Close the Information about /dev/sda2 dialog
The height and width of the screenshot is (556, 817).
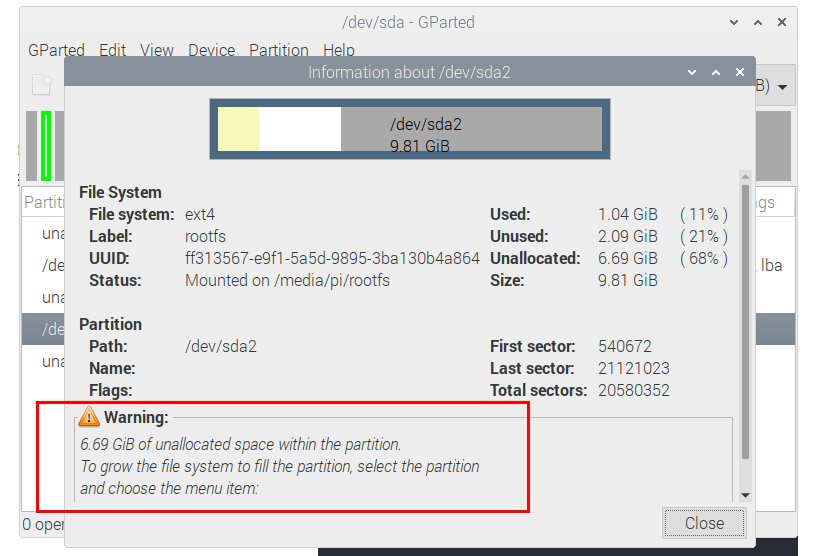click(x=740, y=72)
